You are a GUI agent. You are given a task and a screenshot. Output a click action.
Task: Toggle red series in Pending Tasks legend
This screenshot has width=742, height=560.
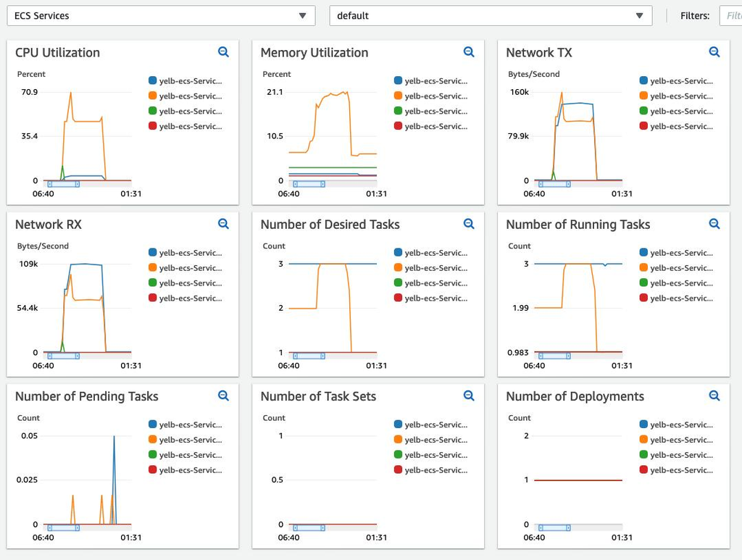[185, 469]
